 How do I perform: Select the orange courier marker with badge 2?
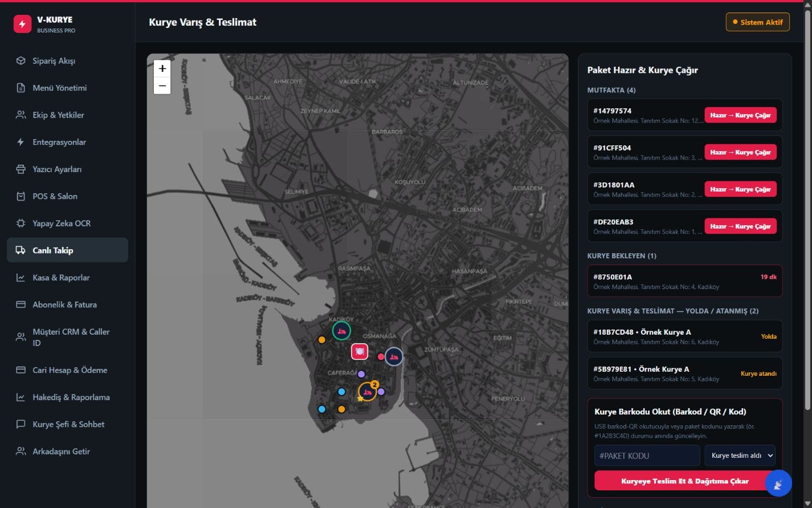tap(368, 392)
